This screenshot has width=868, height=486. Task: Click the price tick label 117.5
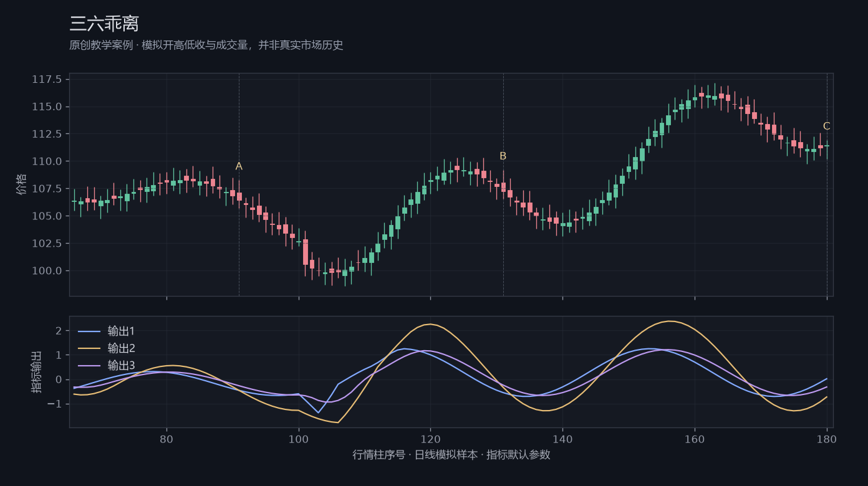[47, 80]
